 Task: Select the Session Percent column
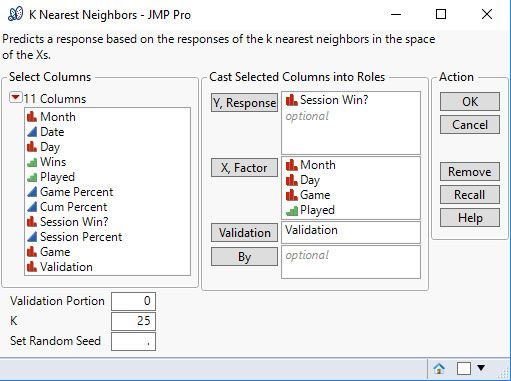(x=81, y=237)
